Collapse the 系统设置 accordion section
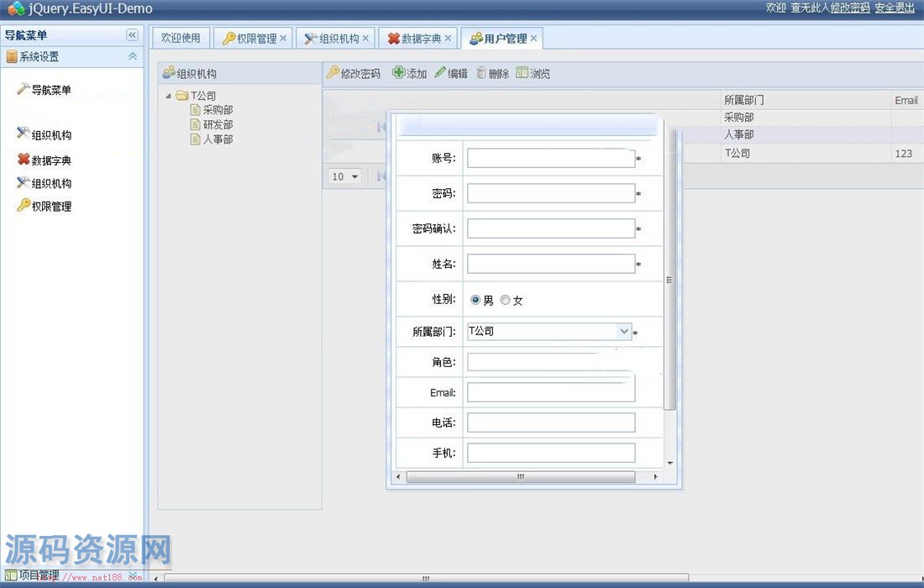 coord(132,56)
